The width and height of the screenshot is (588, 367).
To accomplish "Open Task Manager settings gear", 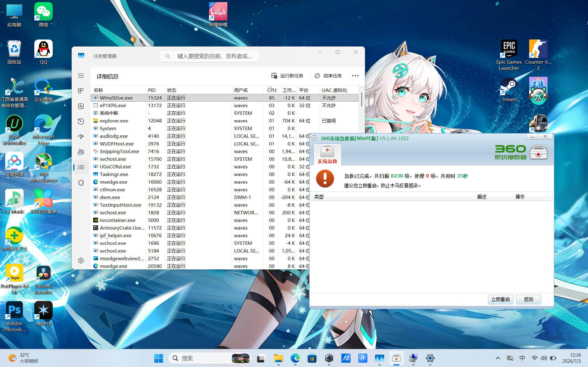I will (81, 260).
